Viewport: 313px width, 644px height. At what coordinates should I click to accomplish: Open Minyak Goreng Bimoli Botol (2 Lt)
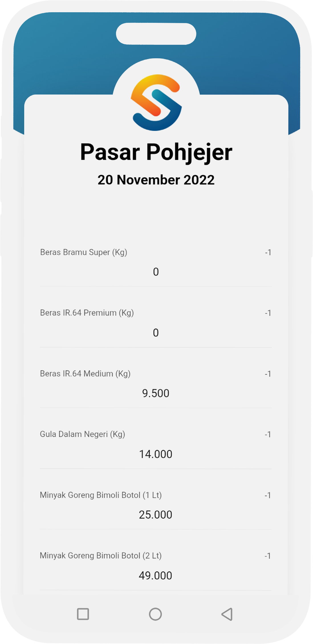[x=101, y=556]
